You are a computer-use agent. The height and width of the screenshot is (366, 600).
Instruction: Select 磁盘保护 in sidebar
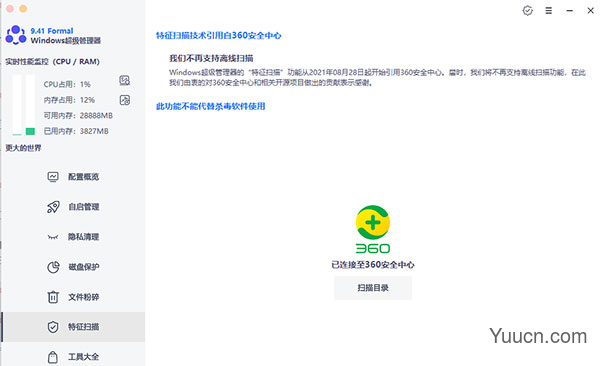click(x=73, y=267)
